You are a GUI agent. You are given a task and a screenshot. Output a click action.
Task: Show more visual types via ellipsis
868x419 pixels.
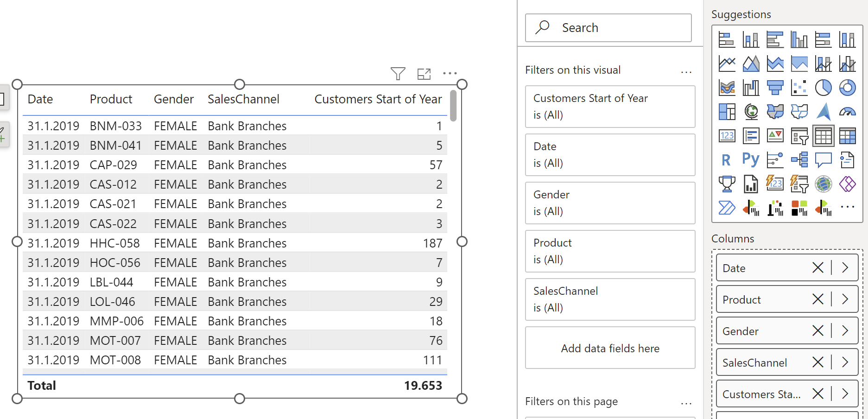click(x=848, y=207)
